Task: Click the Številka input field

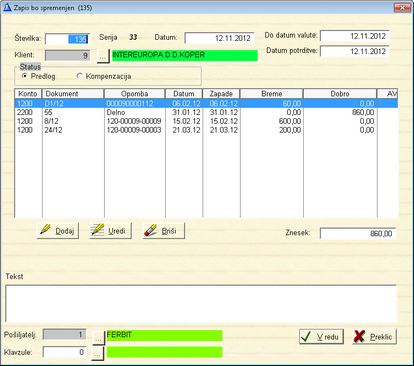Action: coord(68,39)
